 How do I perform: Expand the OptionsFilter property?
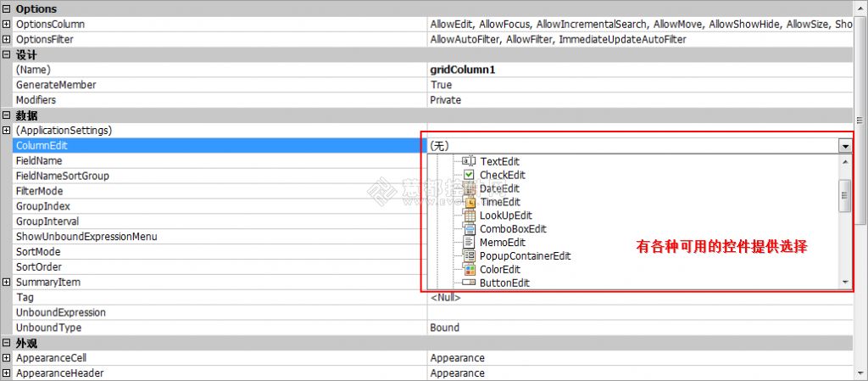tap(7, 39)
